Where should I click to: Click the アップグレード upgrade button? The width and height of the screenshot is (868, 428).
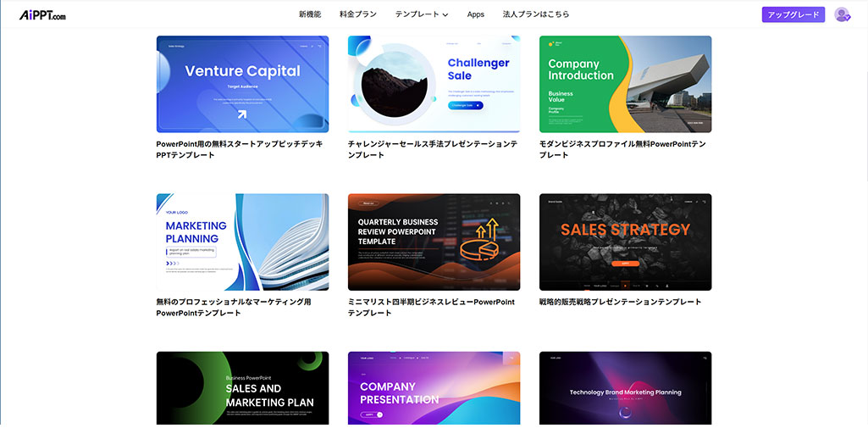pos(793,14)
